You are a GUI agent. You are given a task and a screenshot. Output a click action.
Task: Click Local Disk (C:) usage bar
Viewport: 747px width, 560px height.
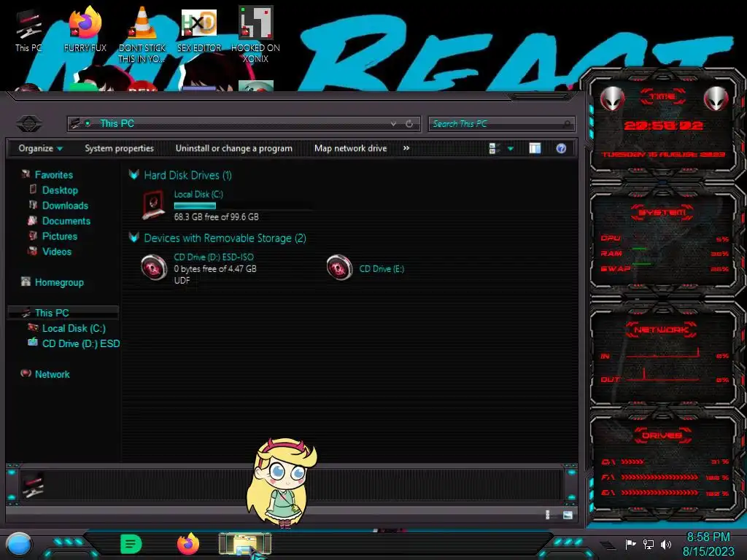(x=243, y=206)
